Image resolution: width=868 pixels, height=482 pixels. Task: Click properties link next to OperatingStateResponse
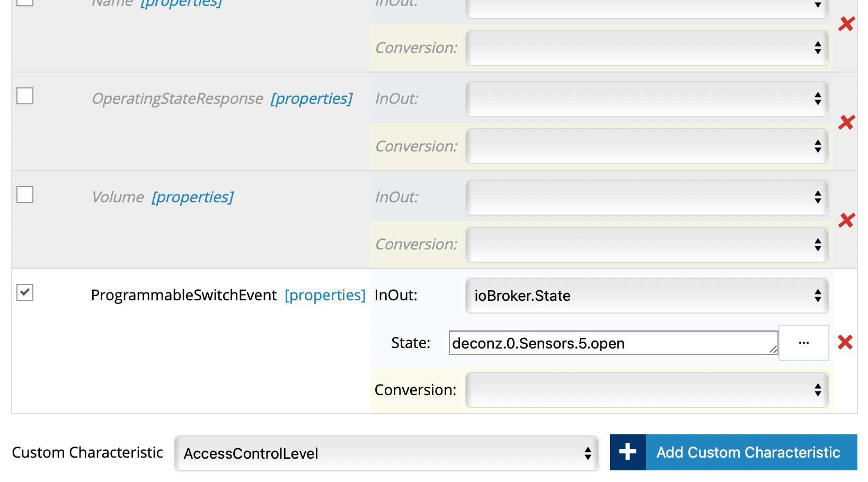[x=311, y=99]
